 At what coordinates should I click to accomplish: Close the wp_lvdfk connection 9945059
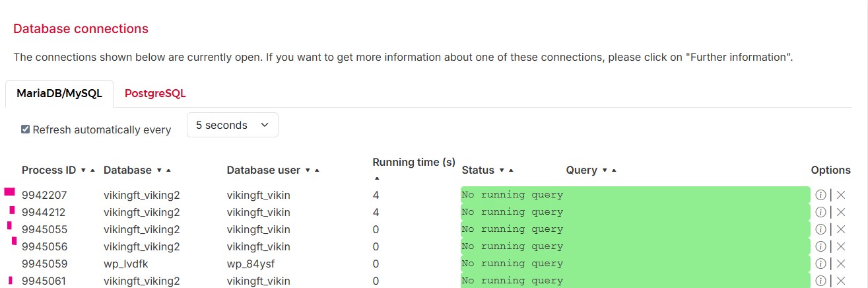[x=841, y=264]
